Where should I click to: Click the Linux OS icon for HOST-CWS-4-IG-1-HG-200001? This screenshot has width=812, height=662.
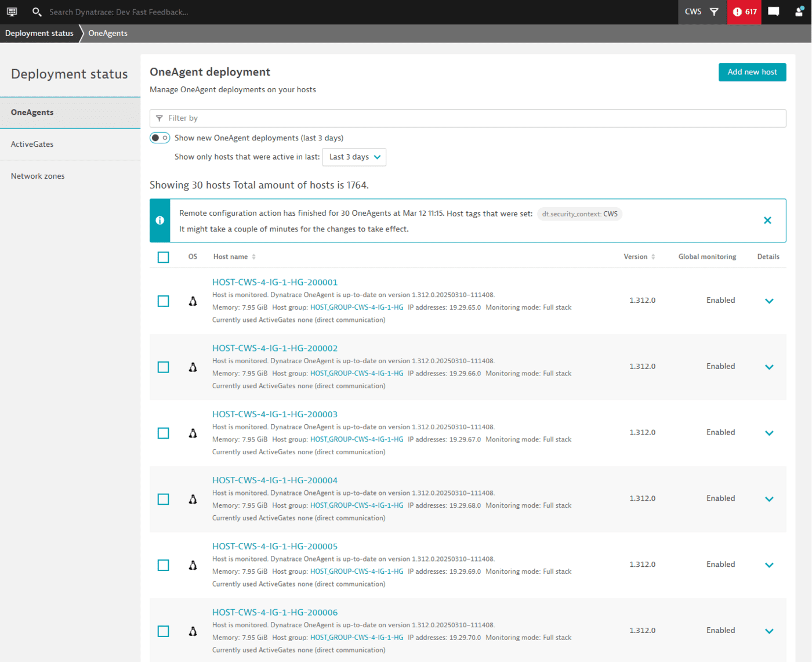click(x=193, y=301)
